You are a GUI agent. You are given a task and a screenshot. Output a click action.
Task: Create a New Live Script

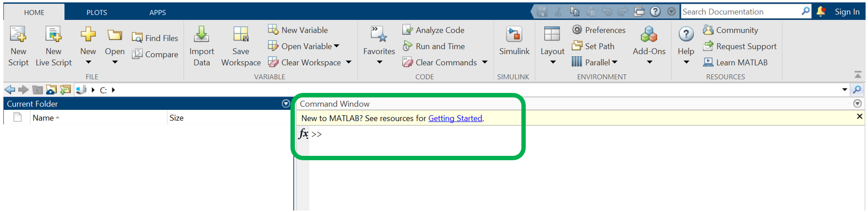click(53, 35)
